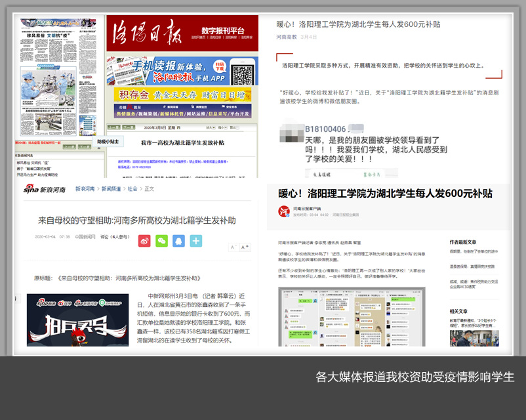Open the 防疫小贴士 popup label

coord(108,141)
